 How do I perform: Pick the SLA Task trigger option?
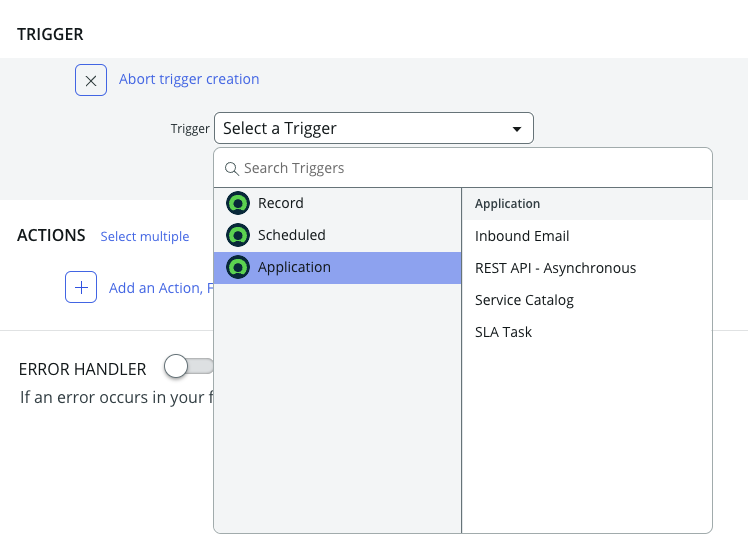click(504, 332)
